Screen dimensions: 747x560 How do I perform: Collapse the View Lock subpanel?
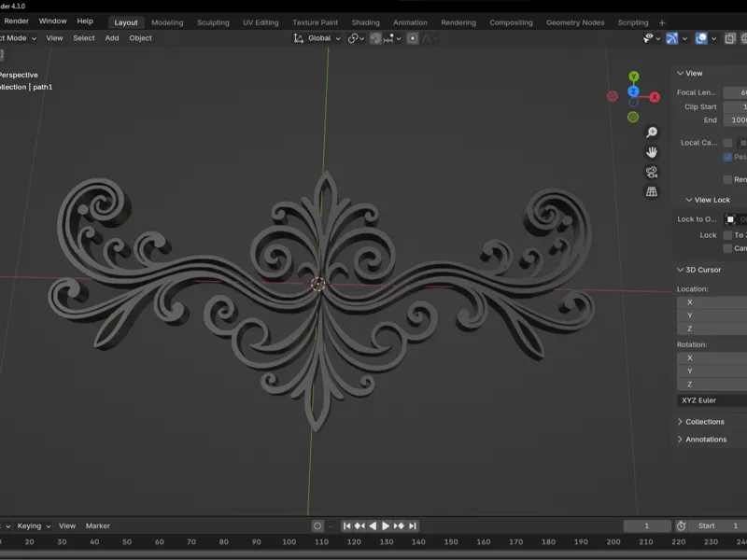click(x=708, y=200)
